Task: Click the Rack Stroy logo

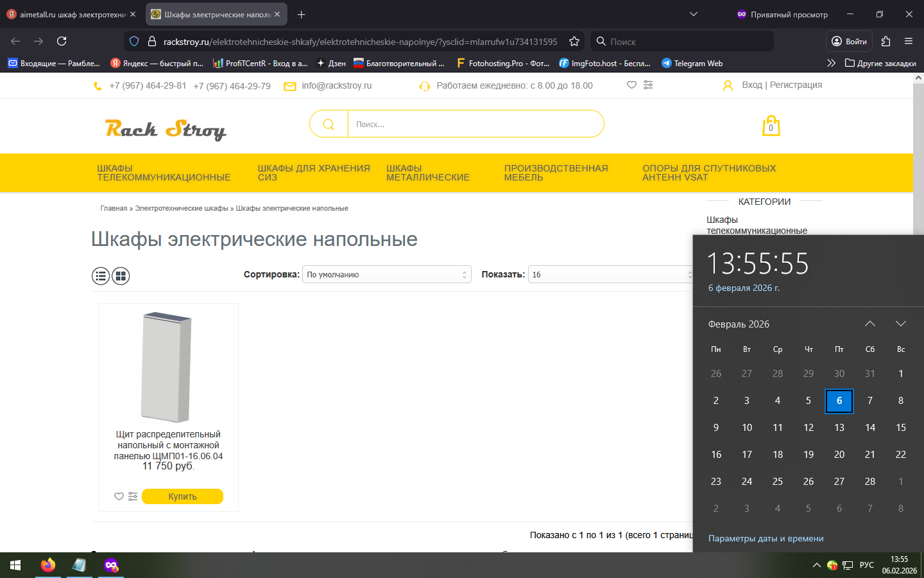Action: tap(166, 128)
